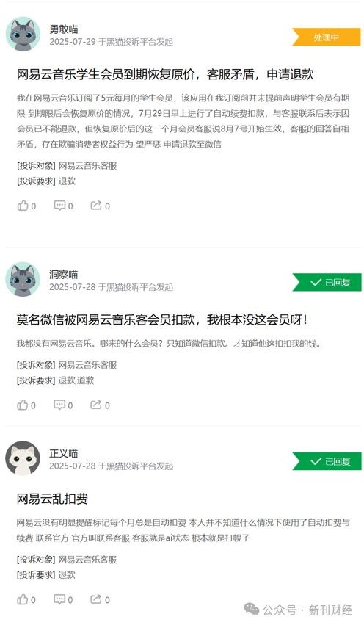
Task: Click 洞察喵's green 已回复 badge
Action: pos(327,282)
